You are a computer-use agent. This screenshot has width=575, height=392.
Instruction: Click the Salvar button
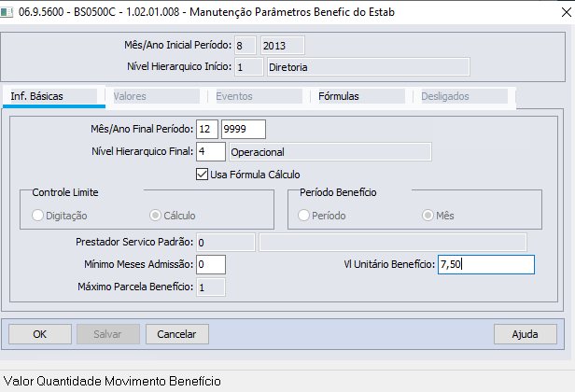pos(108,334)
